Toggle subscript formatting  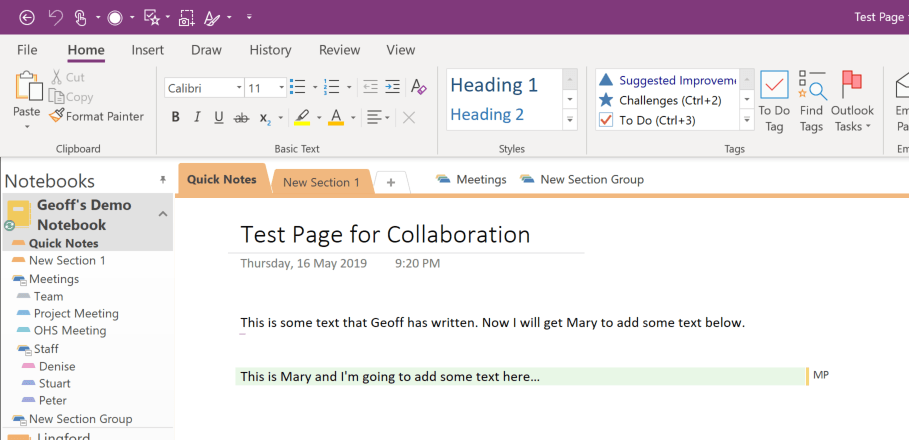pos(265,118)
